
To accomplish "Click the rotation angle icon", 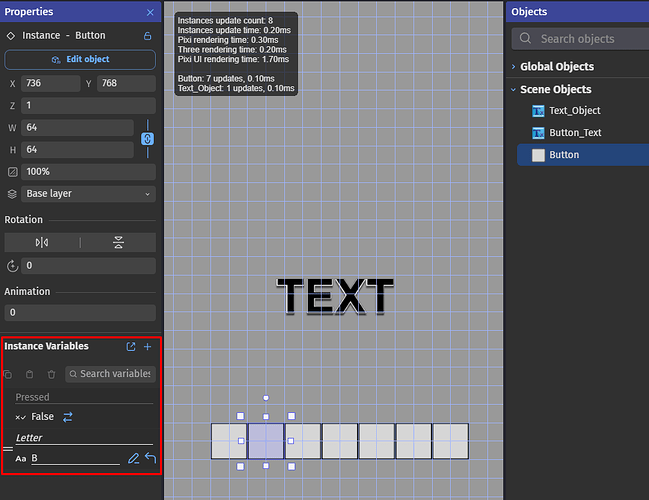I will (13, 266).
